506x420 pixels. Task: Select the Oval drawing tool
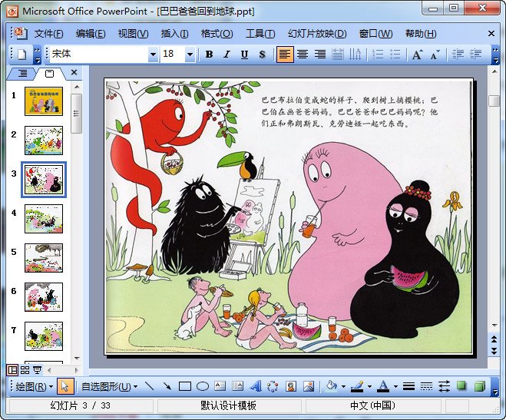click(x=203, y=385)
